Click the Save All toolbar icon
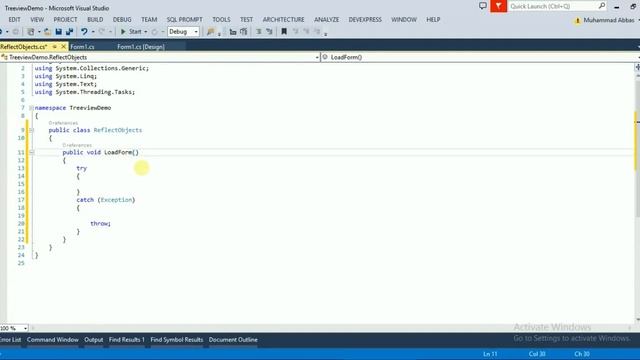 (69, 31)
